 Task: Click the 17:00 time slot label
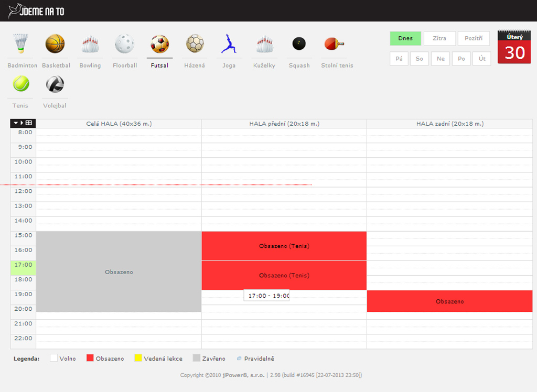(23, 265)
